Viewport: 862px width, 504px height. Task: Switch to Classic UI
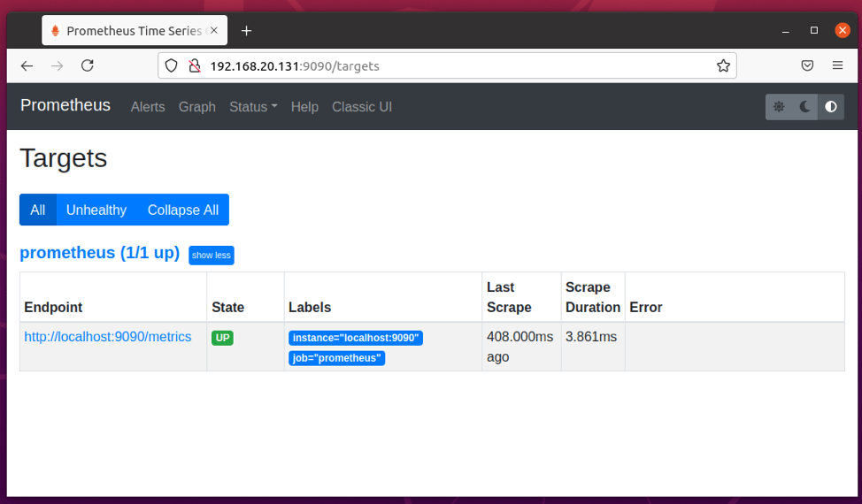(x=362, y=107)
